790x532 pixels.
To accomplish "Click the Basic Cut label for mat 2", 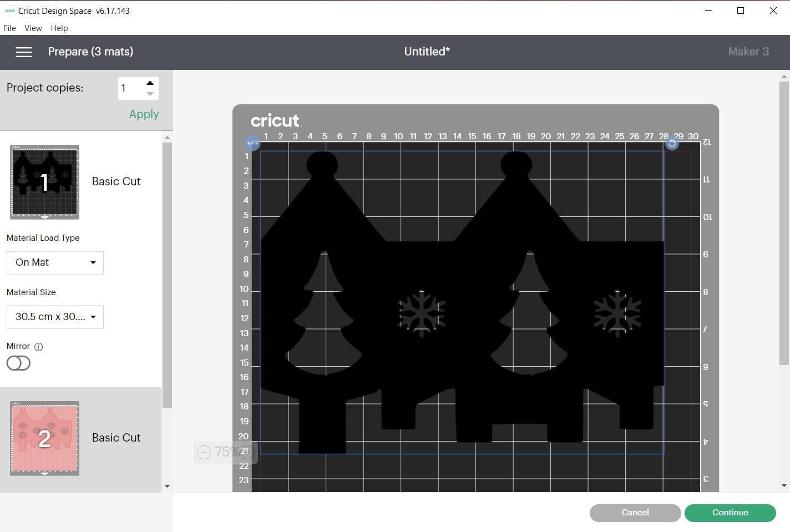I will click(x=116, y=438).
